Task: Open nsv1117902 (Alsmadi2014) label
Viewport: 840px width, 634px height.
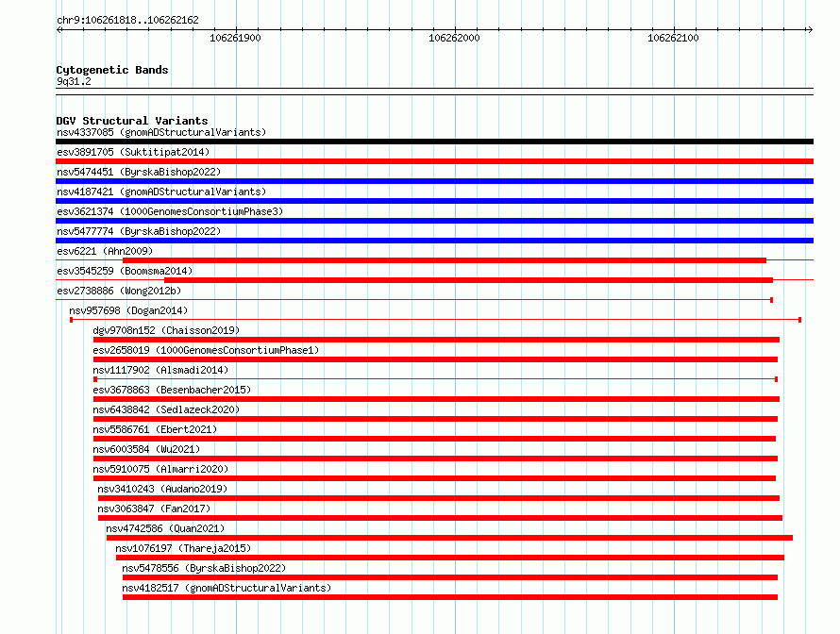Action: coord(160,370)
